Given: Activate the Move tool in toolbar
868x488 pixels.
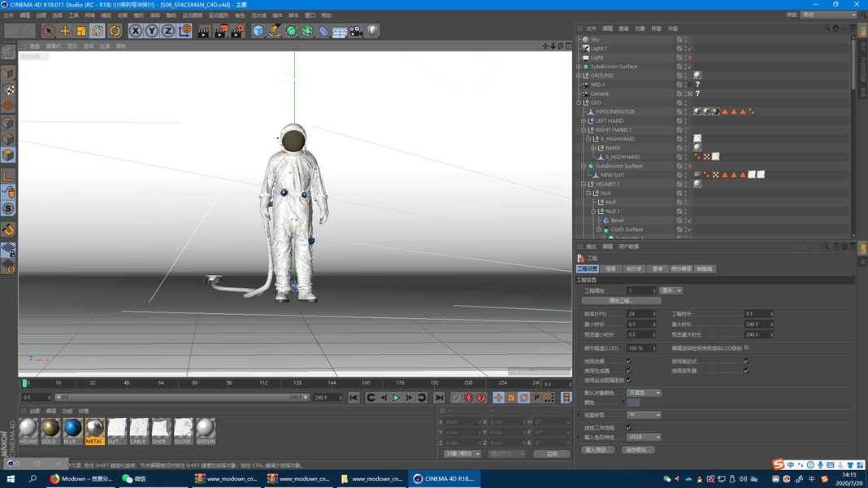Looking at the screenshot, I should [65, 31].
